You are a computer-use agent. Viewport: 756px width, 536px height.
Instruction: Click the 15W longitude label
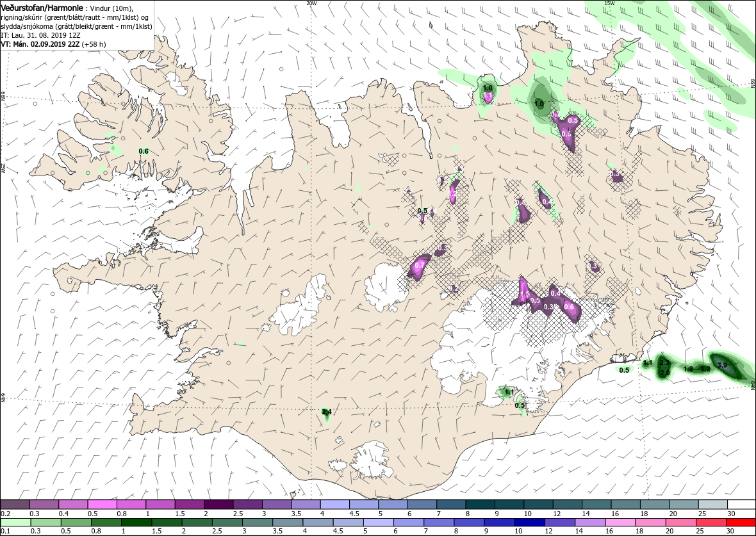coord(609,3)
